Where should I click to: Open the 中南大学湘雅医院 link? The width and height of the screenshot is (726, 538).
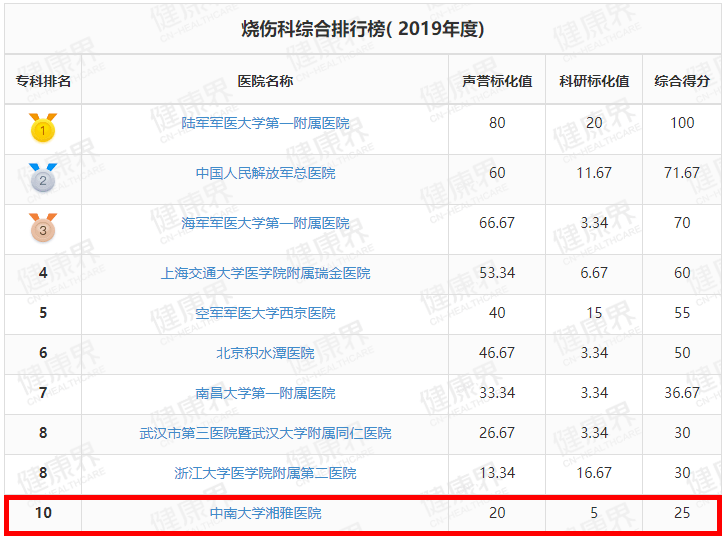(x=265, y=513)
